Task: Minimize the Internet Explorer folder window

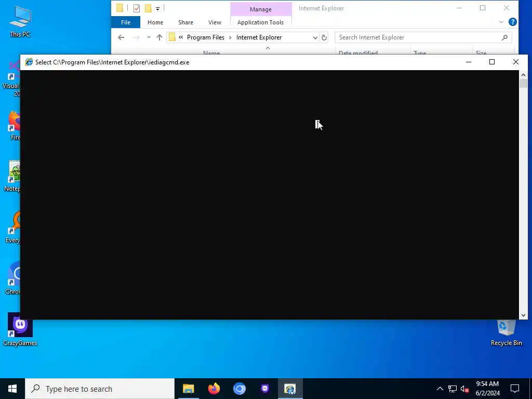Action: pyautogui.click(x=459, y=8)
